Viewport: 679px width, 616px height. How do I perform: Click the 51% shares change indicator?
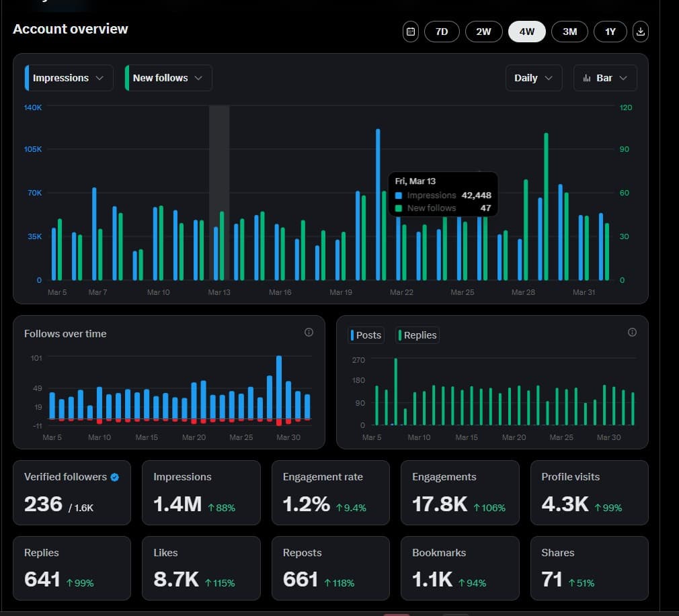581,584
